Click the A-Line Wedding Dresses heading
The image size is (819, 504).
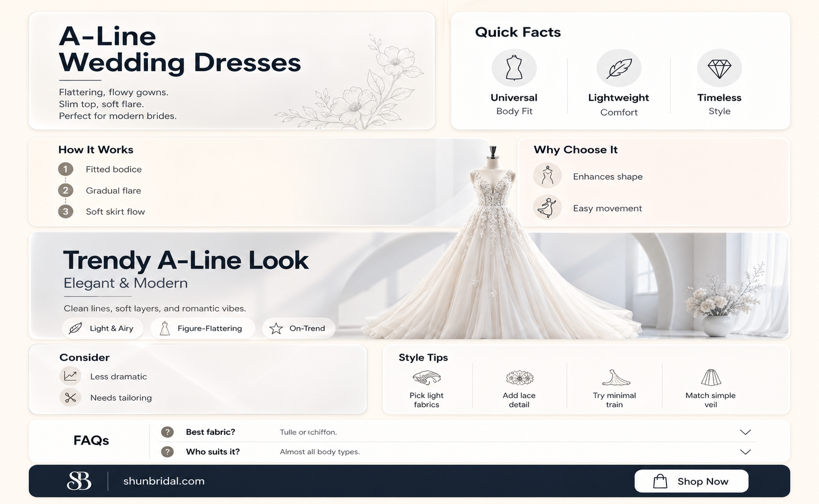pyautogui.click(x=180, y=50)
